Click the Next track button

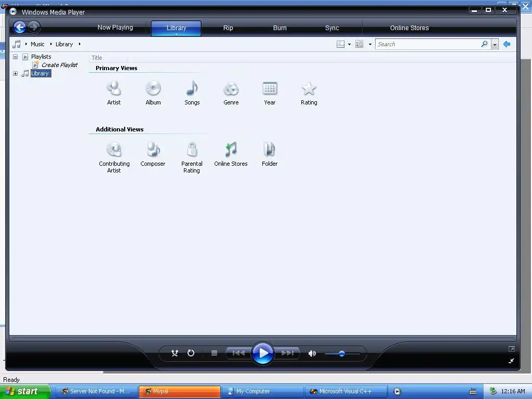point(287,353)
